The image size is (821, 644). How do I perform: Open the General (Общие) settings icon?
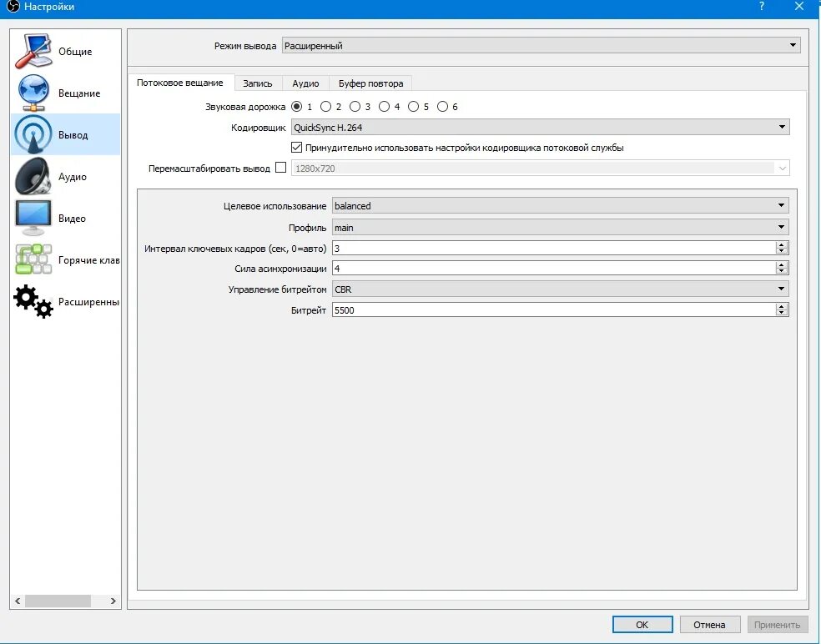[x=33, y=52]
